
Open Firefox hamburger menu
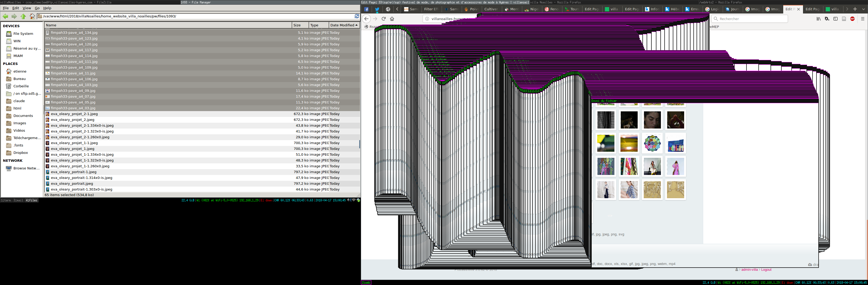point(863,19)
